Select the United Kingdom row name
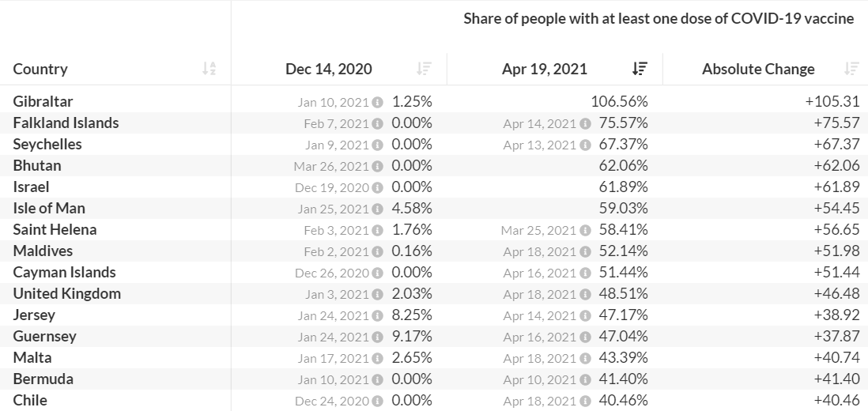Screen dimensions: 868x411 67,294
